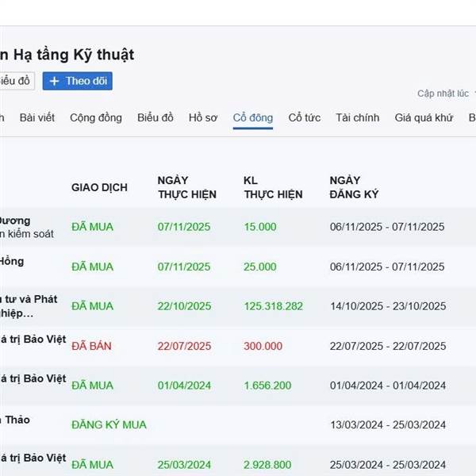Open the Biểu đồ tab in navigation
This screenshot has width=476, height=476.
tap(155, 117)
